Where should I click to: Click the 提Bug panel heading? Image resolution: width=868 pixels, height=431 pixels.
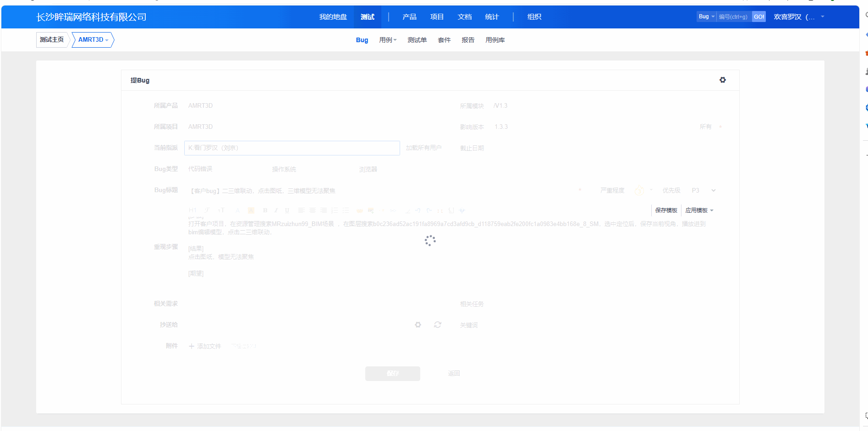(x=140, y=80)
